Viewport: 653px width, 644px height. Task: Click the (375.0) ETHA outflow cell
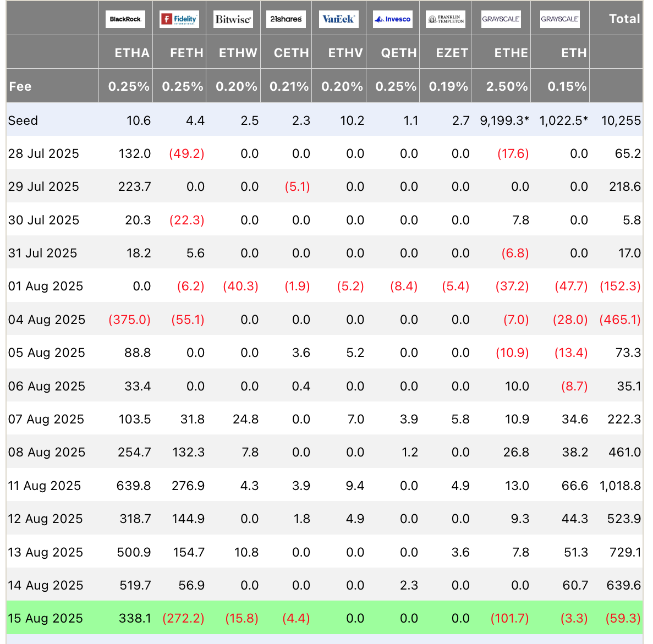[129, 320]
